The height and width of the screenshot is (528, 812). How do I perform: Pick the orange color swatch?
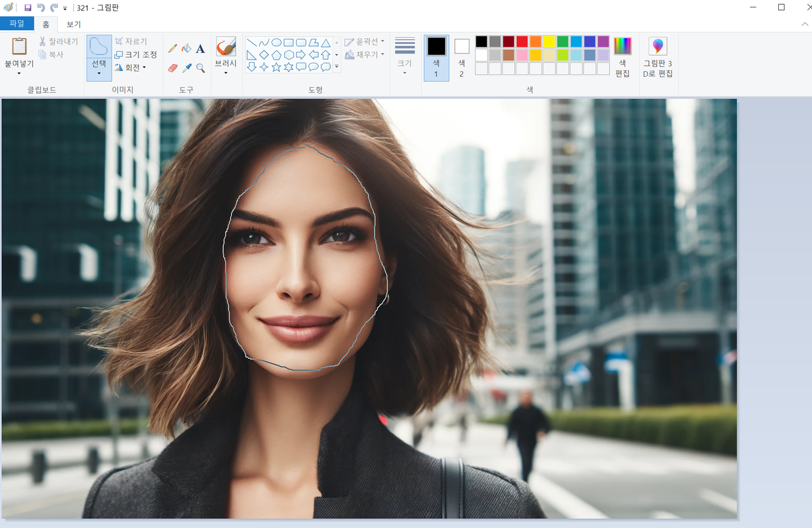click(x=535, y=41)
